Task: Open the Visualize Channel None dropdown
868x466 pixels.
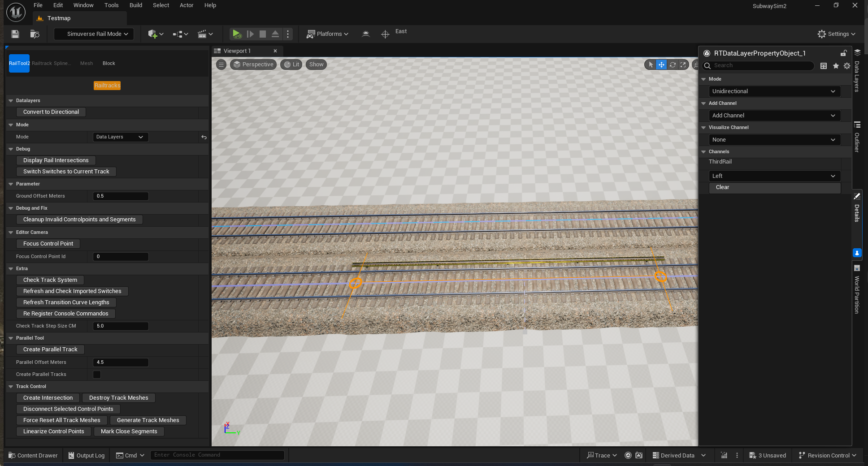Action: (774, 140)
